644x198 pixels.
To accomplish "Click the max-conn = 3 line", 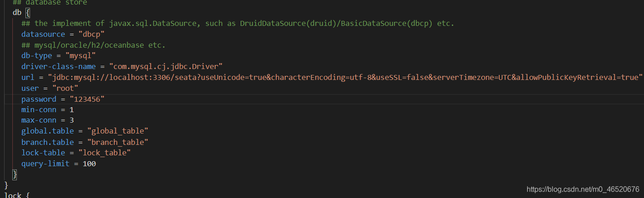I will (x=48, y=121).
